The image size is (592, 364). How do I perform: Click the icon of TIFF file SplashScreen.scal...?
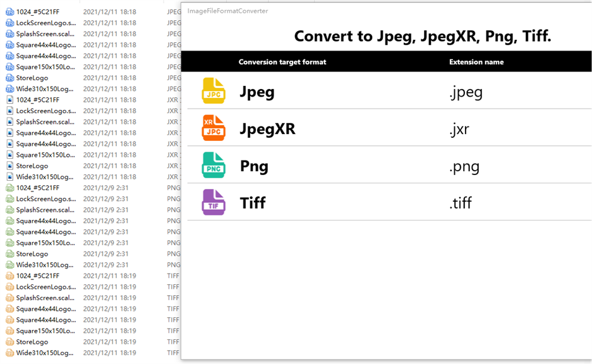(x=10, y=298)
